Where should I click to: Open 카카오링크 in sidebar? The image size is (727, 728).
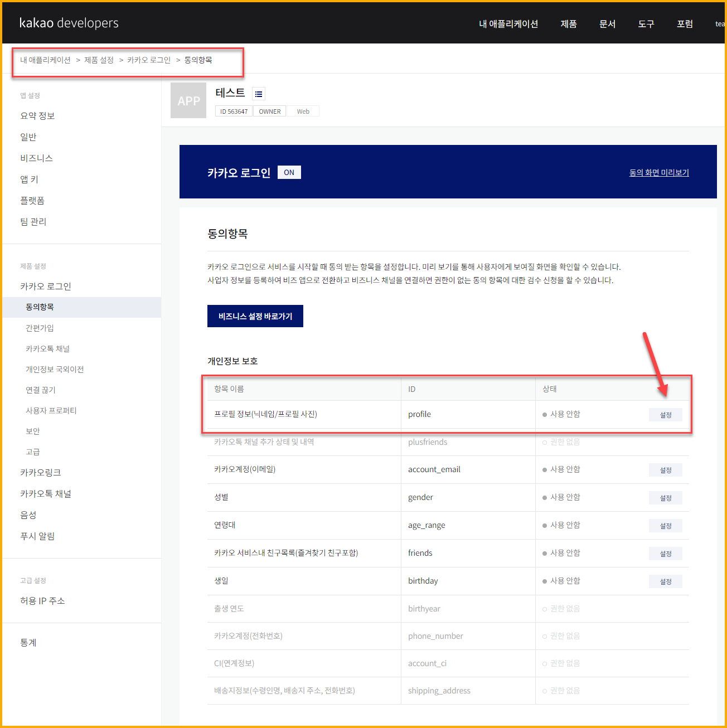pyautogui.click(x=41, y=473)
